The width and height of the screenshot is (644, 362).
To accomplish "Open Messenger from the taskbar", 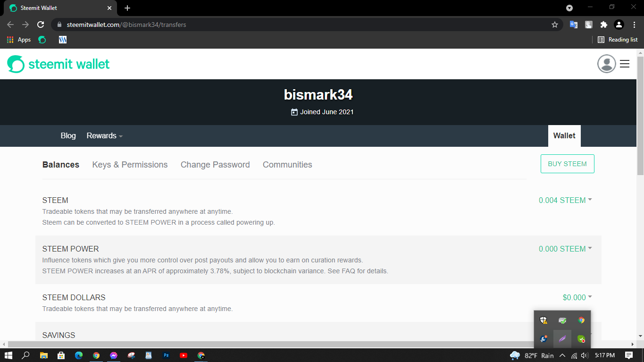I will pos(114,355).
